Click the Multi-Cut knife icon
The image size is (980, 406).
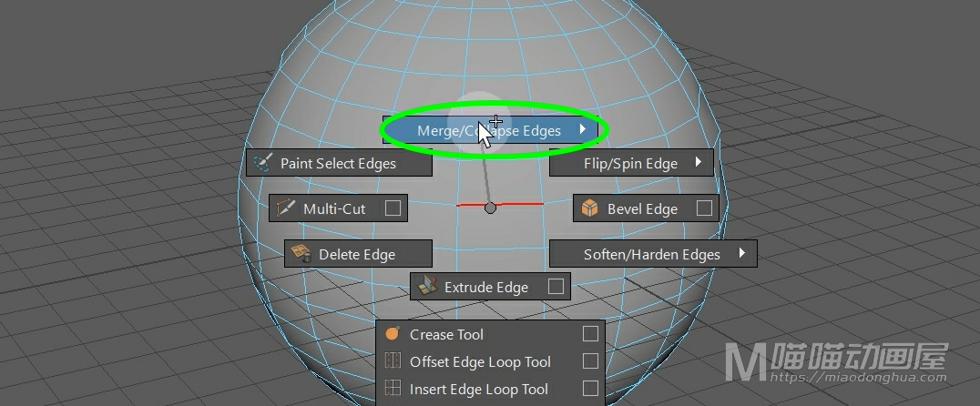tap(286, 208)
